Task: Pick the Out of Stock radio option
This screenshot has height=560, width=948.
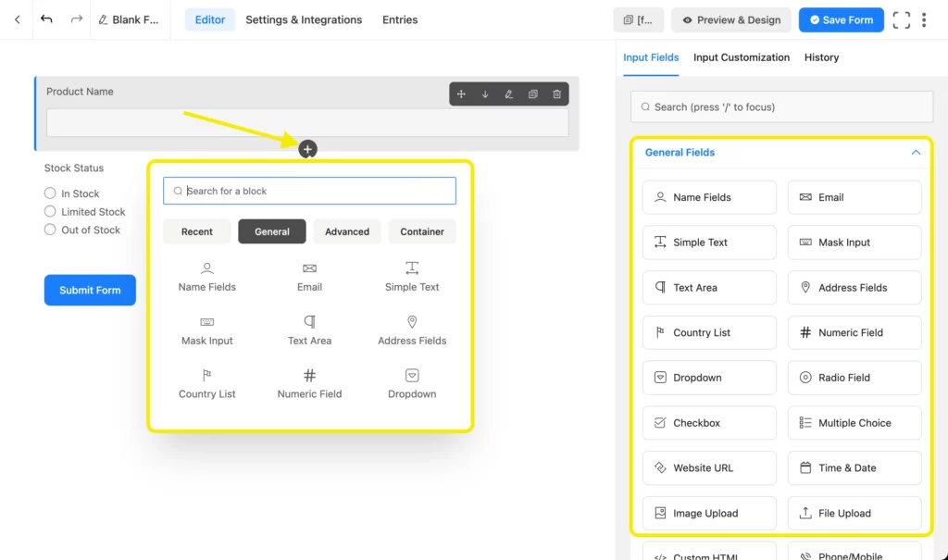Action: [51, 230]
